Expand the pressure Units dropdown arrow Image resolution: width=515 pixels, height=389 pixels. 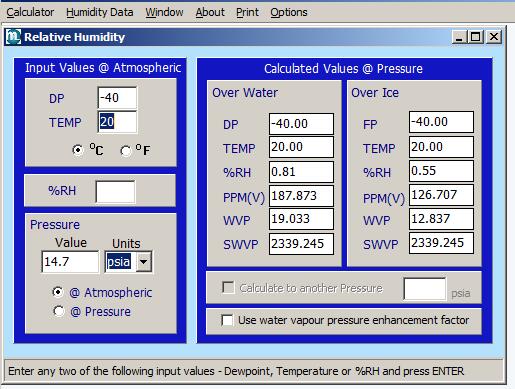144,262
